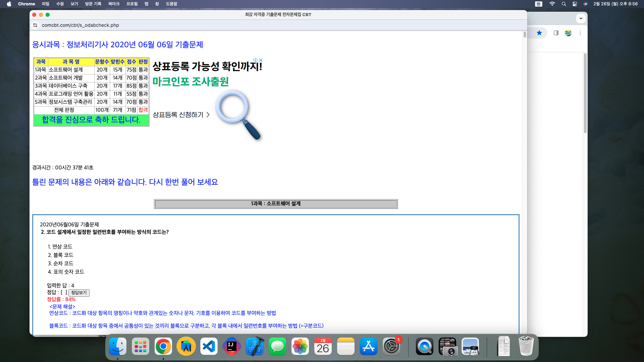Open Chrome three-dot menu

pyautogui.click(x=580, y=33)
